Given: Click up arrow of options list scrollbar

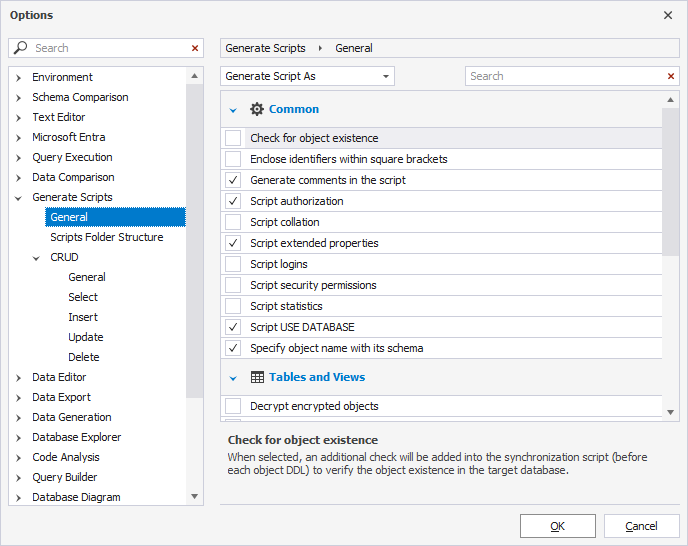Looking at the screenshot, I should (x=670, y=100).
